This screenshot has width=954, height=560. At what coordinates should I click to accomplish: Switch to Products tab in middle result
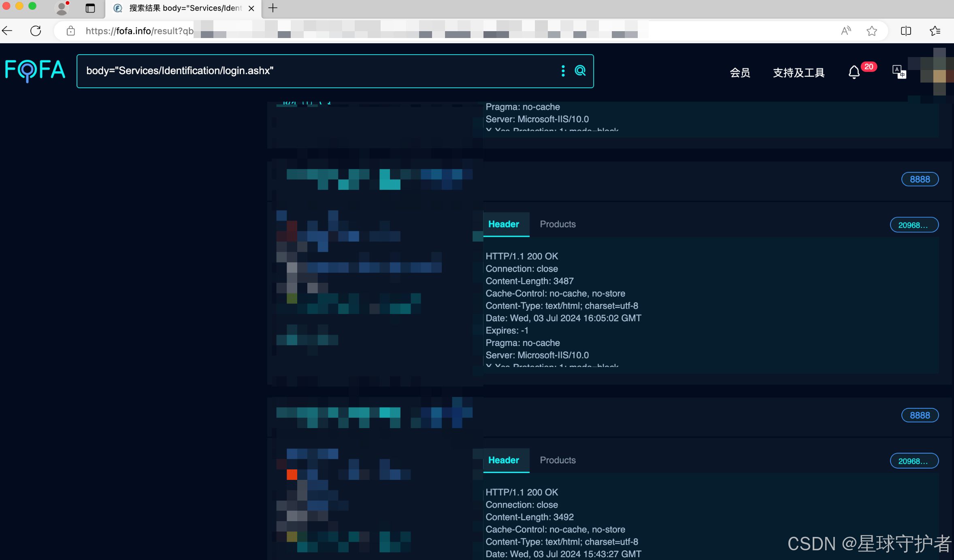(558, 224)
